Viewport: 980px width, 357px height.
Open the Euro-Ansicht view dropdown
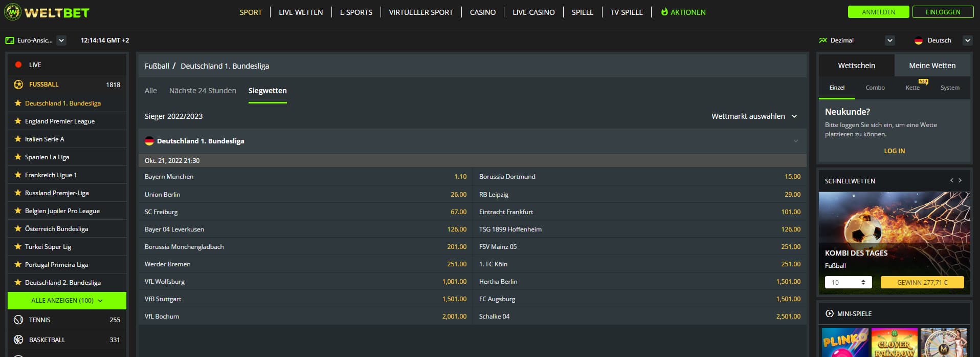click(61, 40)
